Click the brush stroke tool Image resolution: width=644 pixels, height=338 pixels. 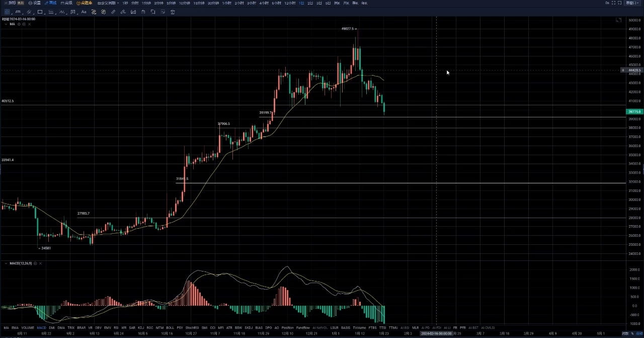(x=94, y=12)
